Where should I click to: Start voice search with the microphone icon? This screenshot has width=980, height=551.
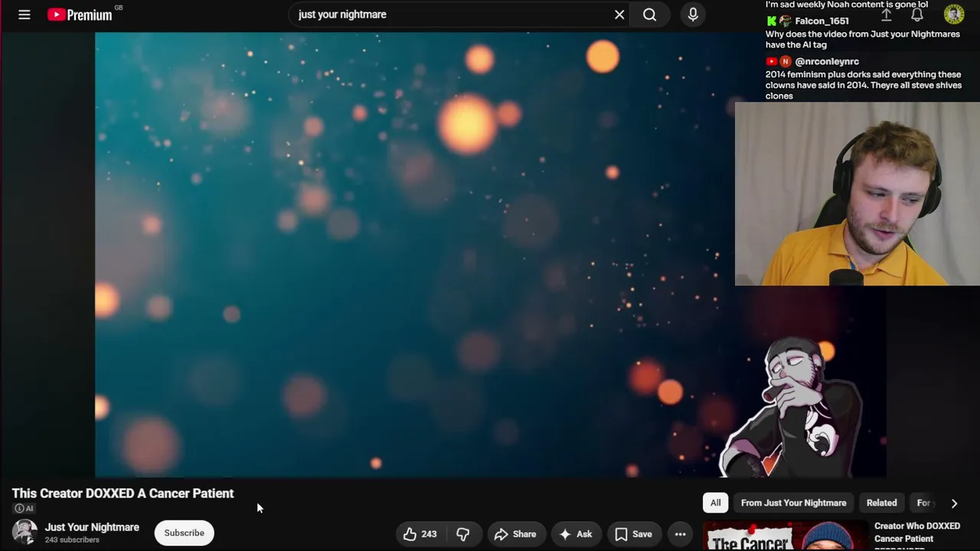(693, 15)
